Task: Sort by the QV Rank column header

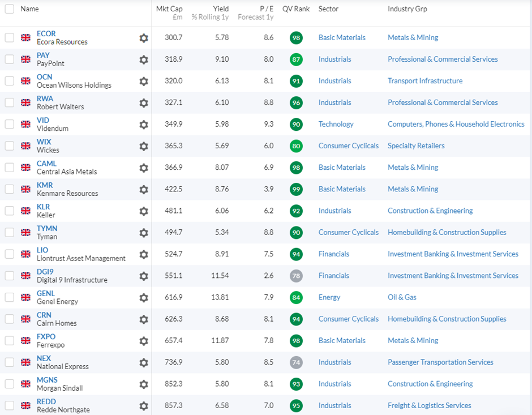Action: click(x=296, y=9)
